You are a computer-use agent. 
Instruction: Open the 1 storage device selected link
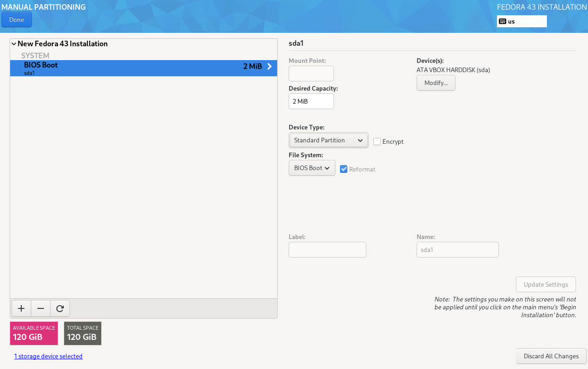click(x=48, y=356)
